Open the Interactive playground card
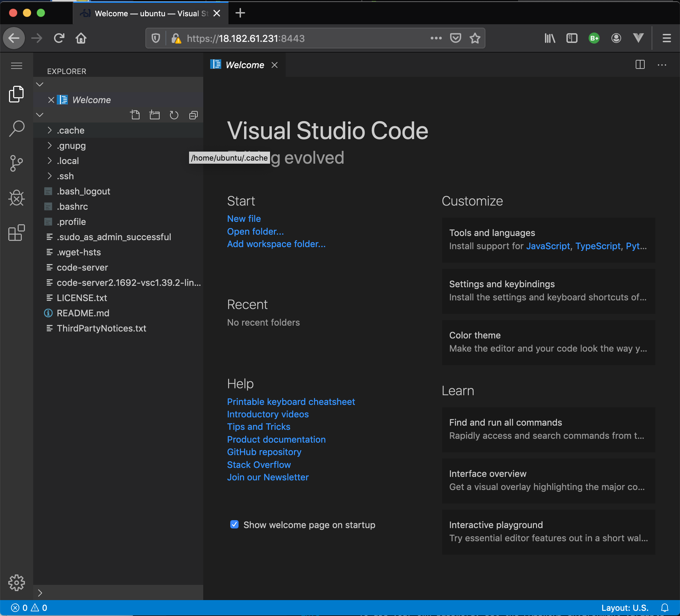This screenshot has height=616, width=680. click(x=548, y=532)
